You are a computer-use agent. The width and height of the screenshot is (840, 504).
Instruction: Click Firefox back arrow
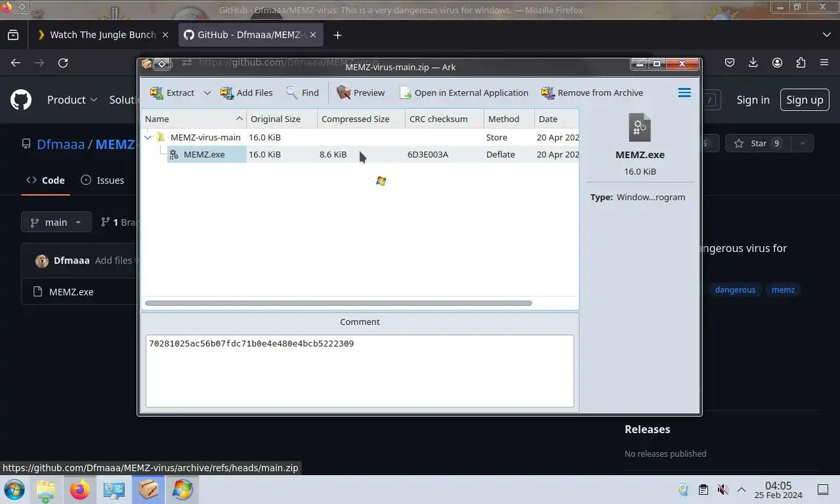coord(16,62)
